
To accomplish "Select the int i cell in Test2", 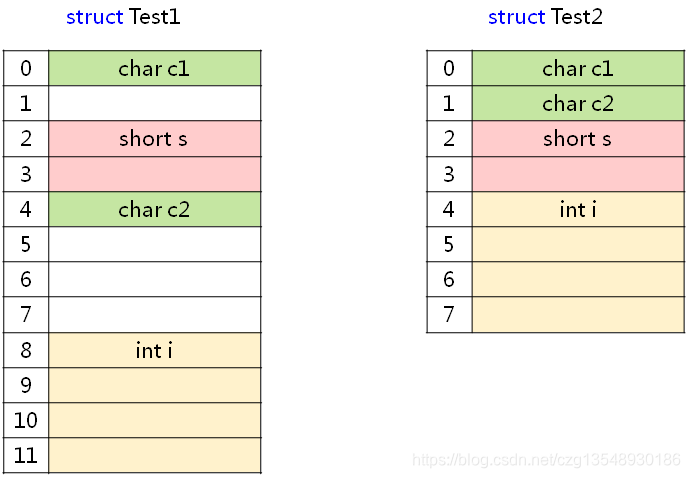I will point(578,209).
